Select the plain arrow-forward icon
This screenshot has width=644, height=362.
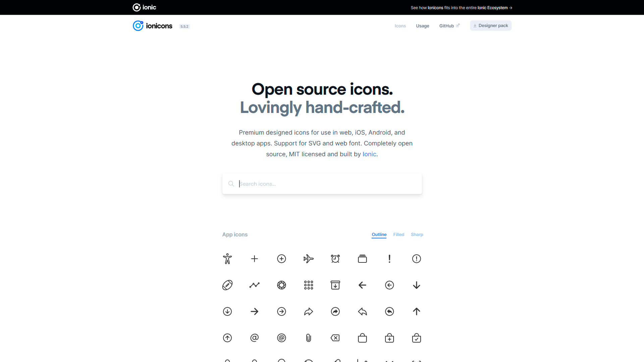[x=255, y=311]
